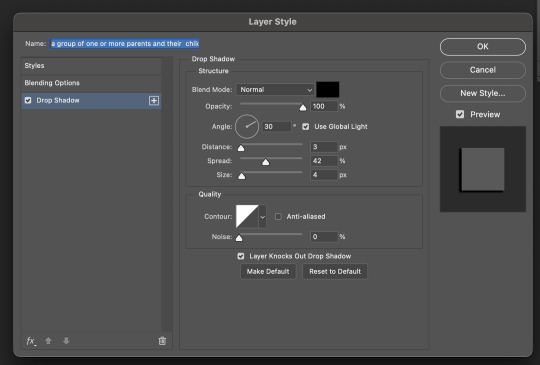This screenshot has width=540, height=365.
Task: Enable the Anti-aliased checkbox
Action: (x=278, y=216)
